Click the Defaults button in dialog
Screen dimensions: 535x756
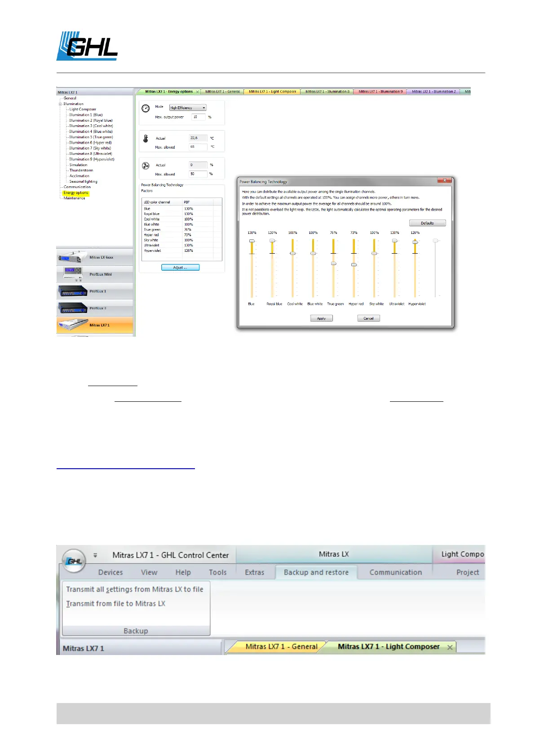click(x=427, y=223)
